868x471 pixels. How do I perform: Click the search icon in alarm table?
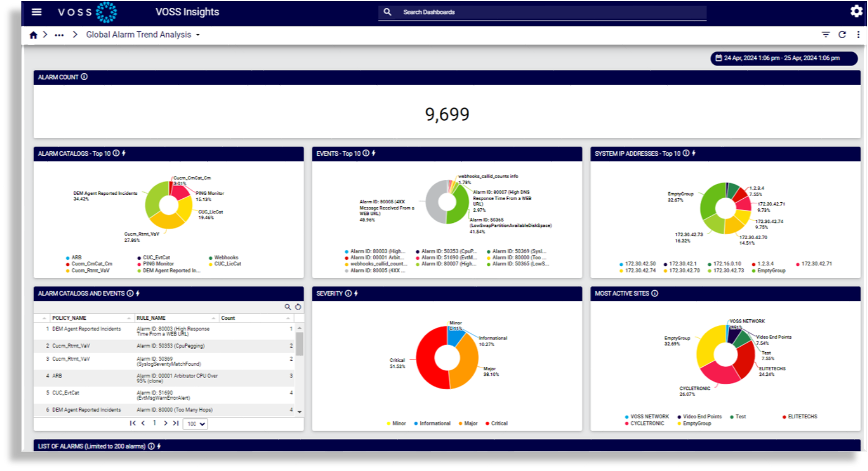coord(288,307)
